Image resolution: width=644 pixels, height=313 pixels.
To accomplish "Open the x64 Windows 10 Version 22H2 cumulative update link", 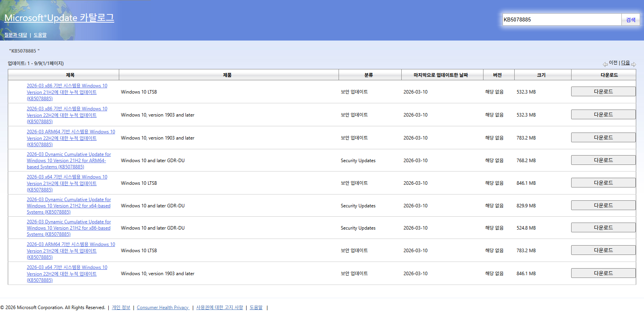I will 67,274.
